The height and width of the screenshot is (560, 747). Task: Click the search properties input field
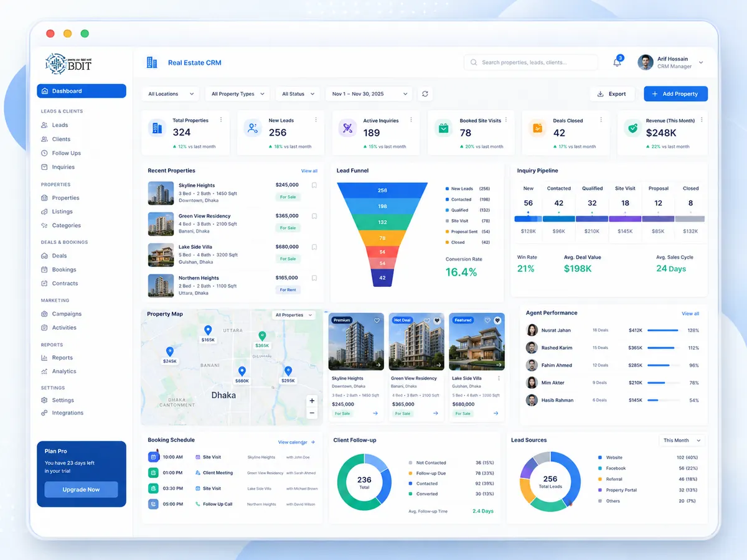(530, 62)
